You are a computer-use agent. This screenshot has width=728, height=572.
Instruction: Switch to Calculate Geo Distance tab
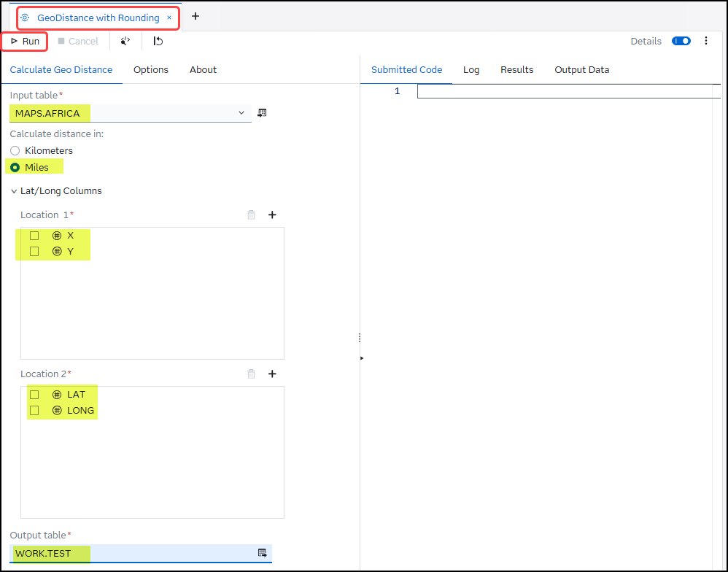click(x=61, y=69)
